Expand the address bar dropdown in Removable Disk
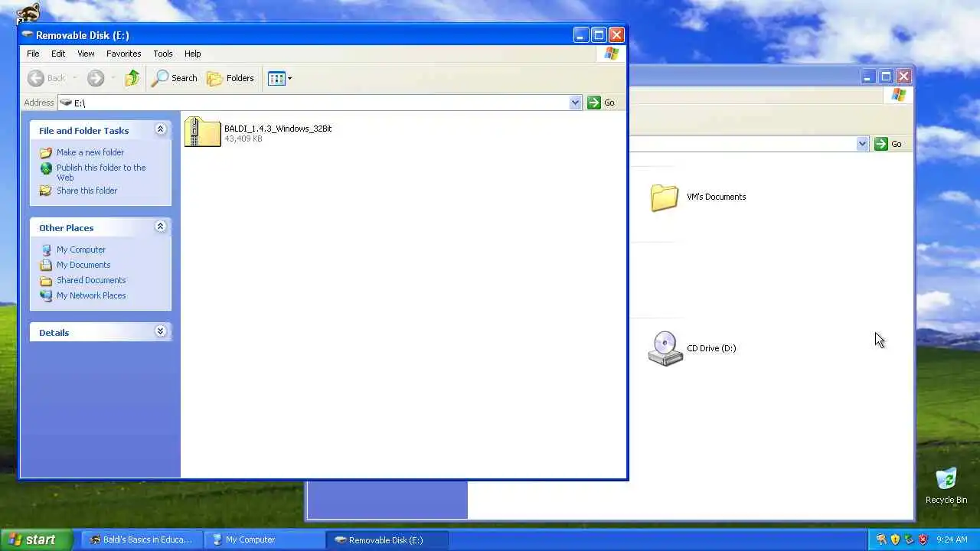 pyautogui.click(x=575, y=103)
